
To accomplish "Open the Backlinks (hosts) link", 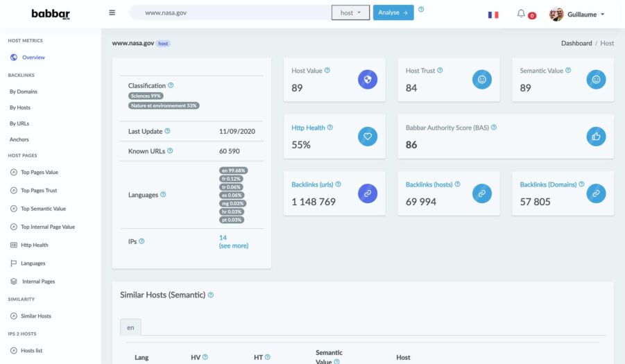I will [x=429, y=185].
